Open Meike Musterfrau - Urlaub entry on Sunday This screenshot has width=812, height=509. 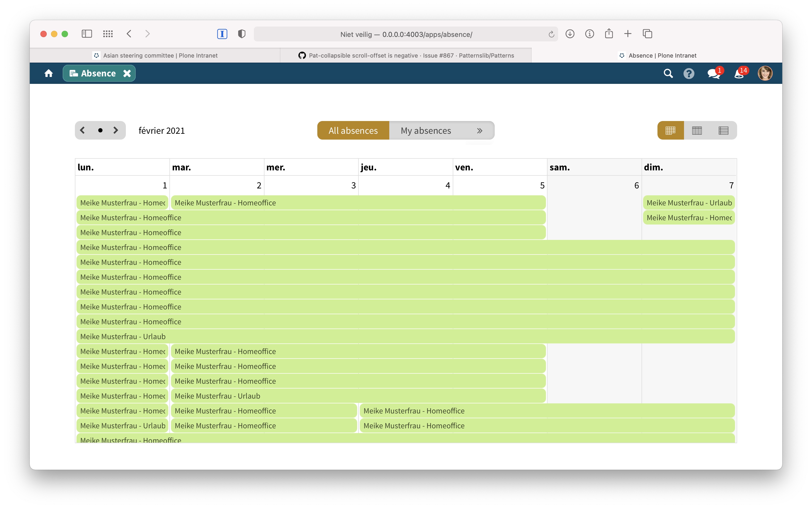(x=689, y=203)
